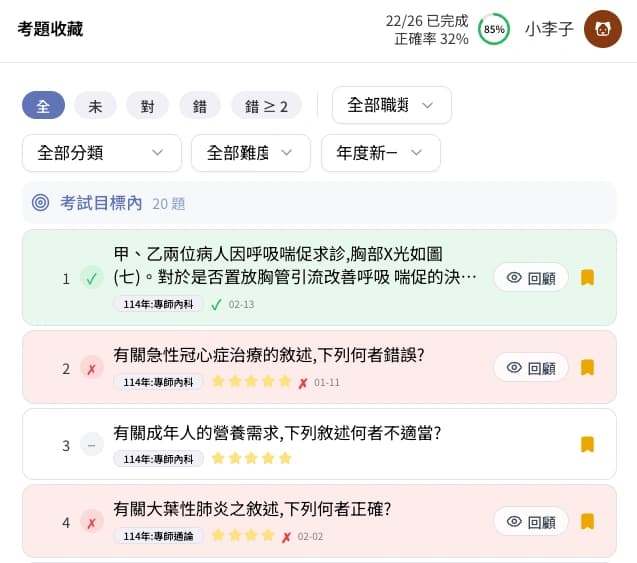Click the bear avatar icon
The width and height of the screenshot is (637, 563).
pyautogui.click(x=603, y=29)
